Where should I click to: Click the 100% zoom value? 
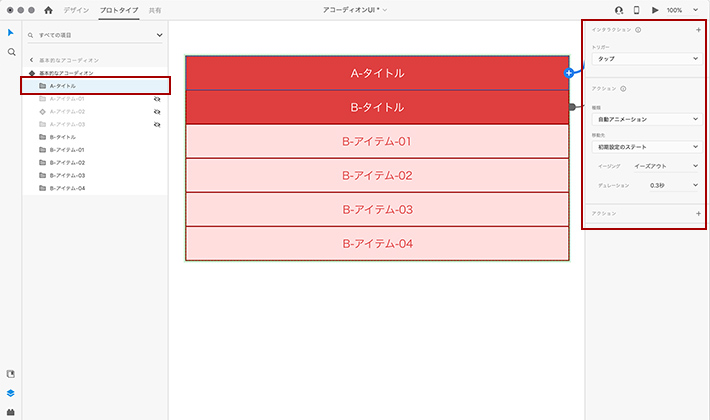674,10
